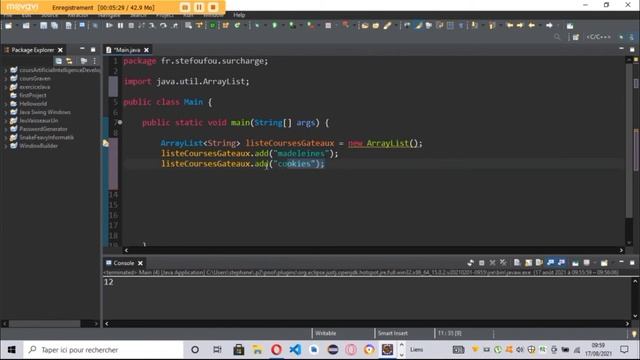
Task: Click quick-fix warning marker beside ArrayList line
Action: pyautogui.click(x=106, y=143)
